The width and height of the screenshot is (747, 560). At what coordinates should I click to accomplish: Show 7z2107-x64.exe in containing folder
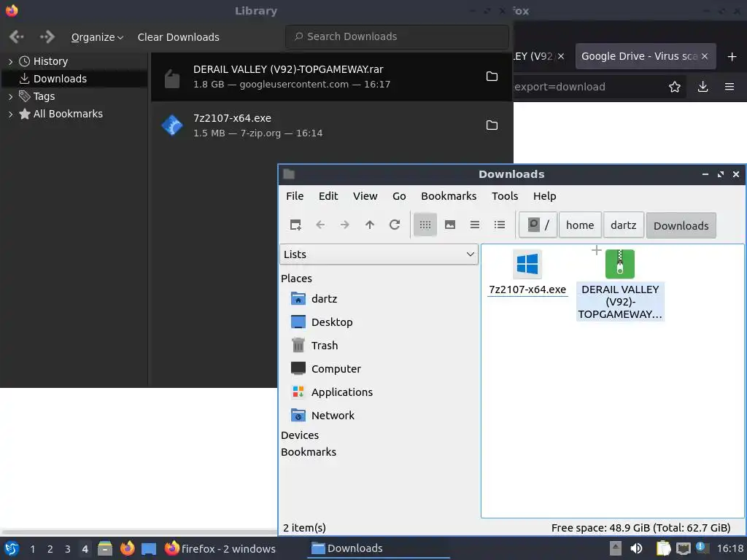[x=492, y=125]
